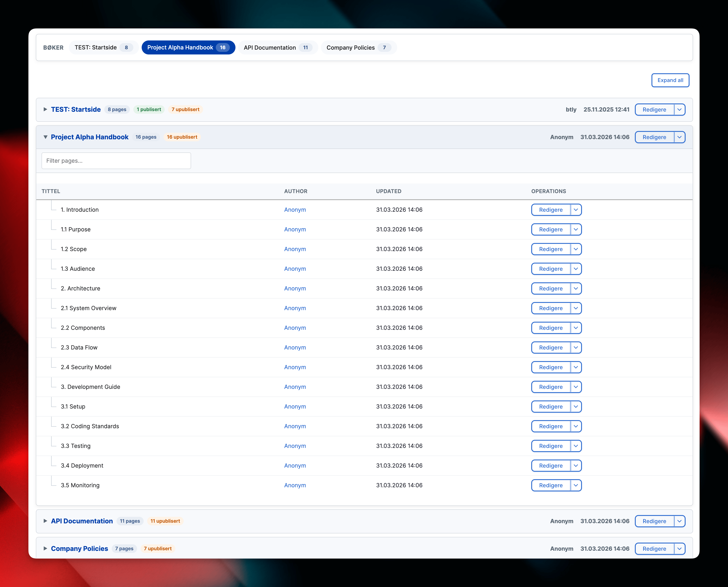This screenshot has width=728, height=587.
Task: Open operations dropdown in 2.2 Components row
Action: click(576, 328)
